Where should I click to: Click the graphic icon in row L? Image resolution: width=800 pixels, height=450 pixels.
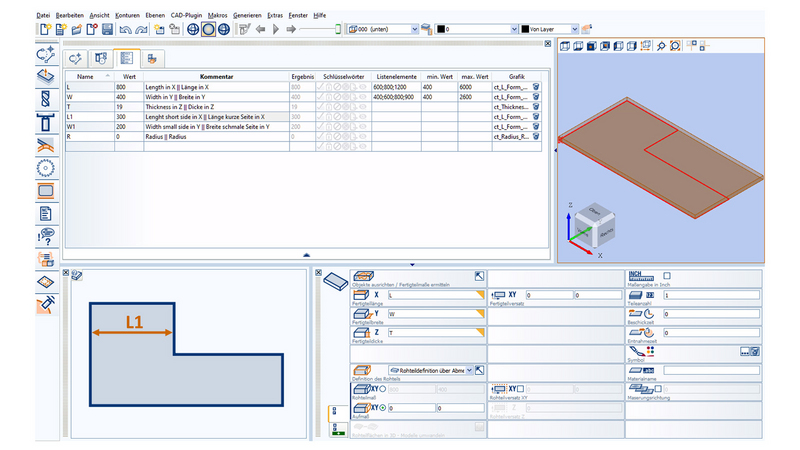tap(536, 88)
